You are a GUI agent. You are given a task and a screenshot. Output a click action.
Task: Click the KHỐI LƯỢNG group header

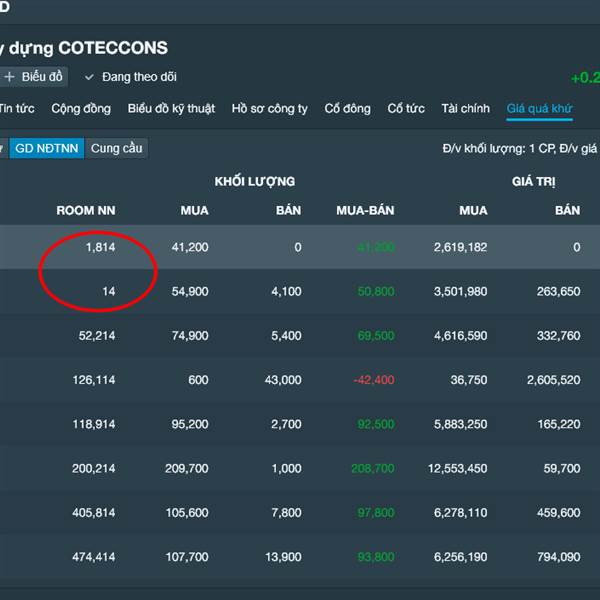(x=255, y=181)
